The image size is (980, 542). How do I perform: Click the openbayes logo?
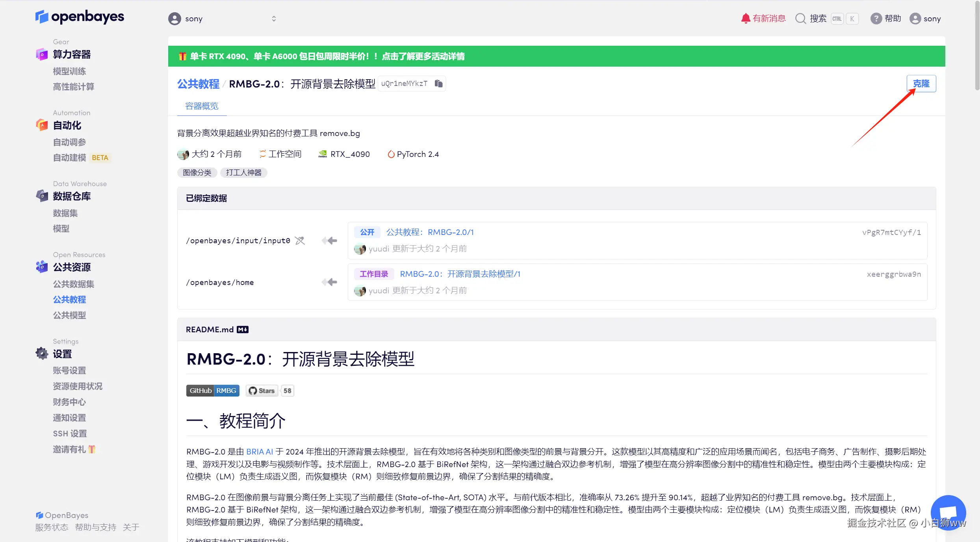(x=80, y=17)
